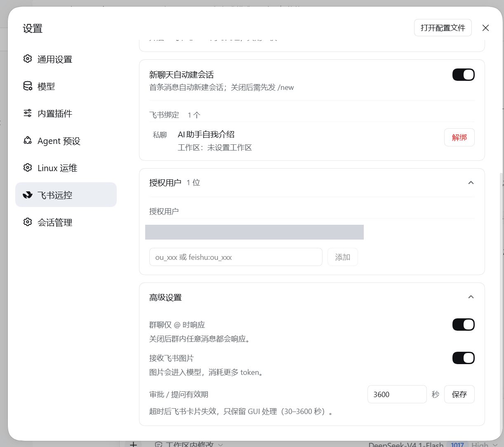Image resolution: width=504 pixels, height=447 pixels.
Task: Click 打开配置文件 button
Action: point(443,28)
